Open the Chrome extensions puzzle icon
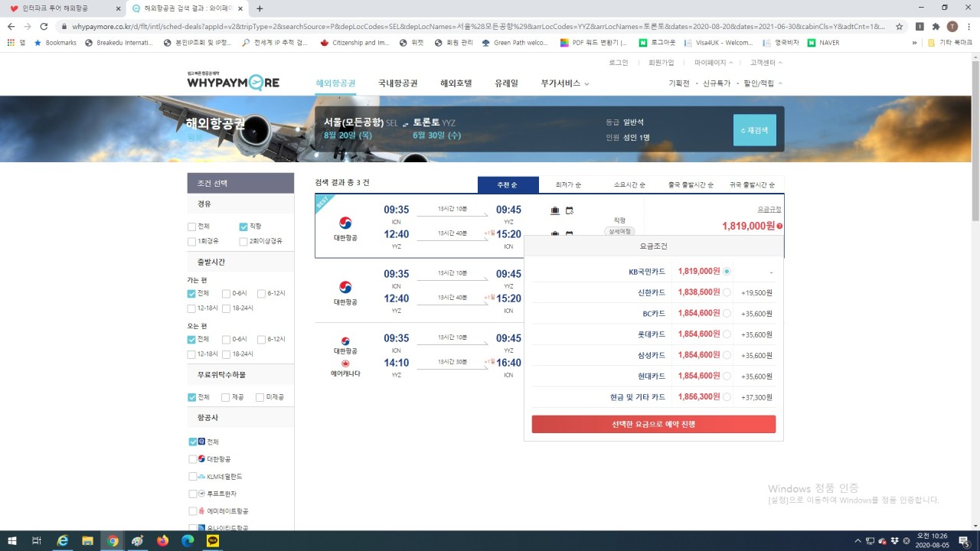The image size is (980, 551). 936,26
